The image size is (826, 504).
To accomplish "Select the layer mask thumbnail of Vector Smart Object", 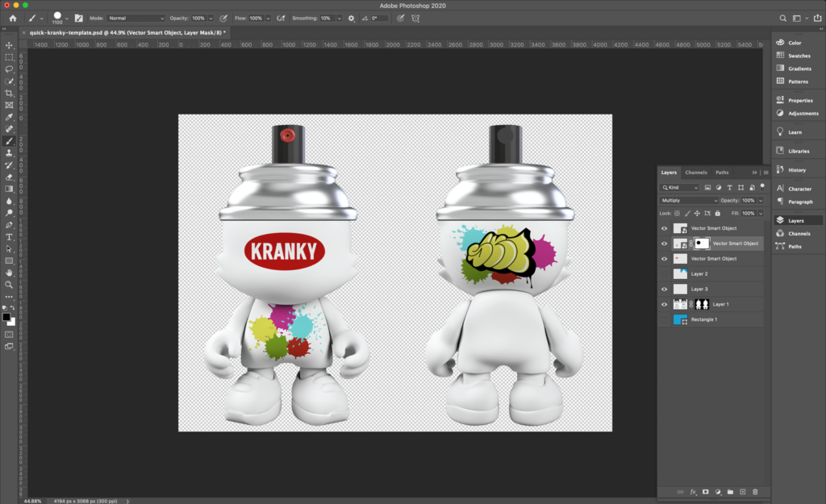I will pyautogui.click(x=702, y=244).
